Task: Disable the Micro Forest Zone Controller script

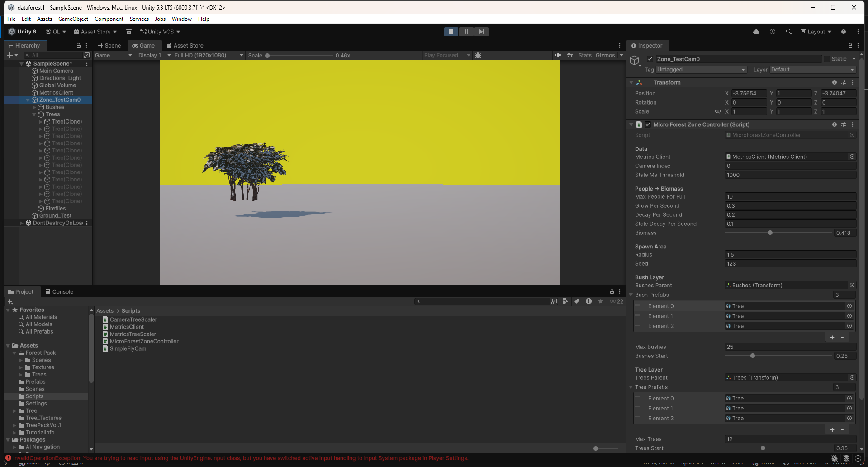Action: click(648, 124)
